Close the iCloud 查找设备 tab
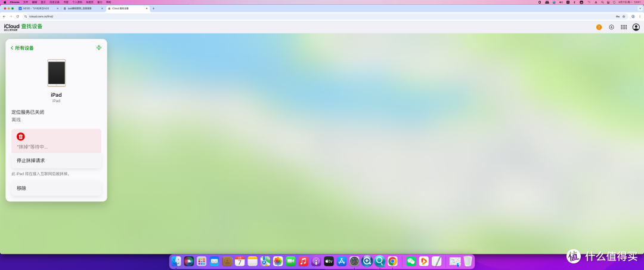The height and width of the screenshot is (270, 644). pyautogui.click(x=147, y=8)
